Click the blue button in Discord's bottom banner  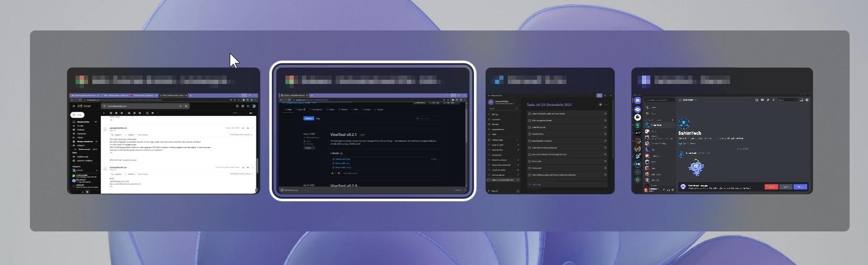(800, 187)
